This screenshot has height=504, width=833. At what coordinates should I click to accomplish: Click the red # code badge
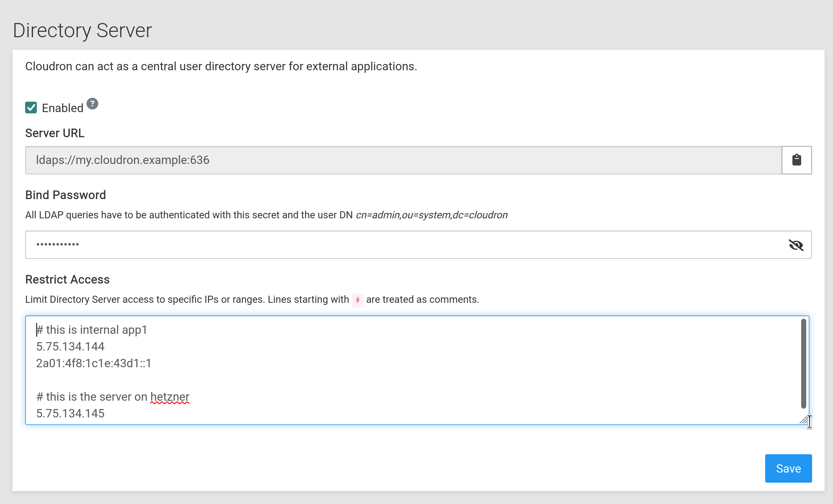coord(357,300)
